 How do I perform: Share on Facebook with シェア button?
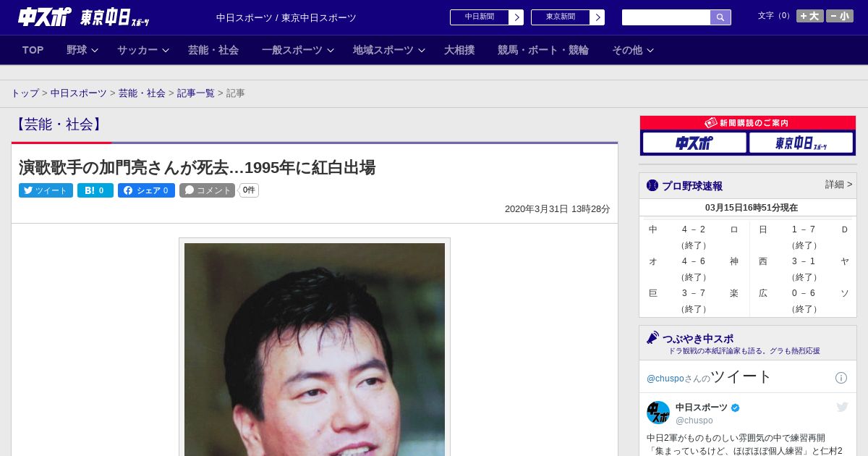tap(146, 190)
